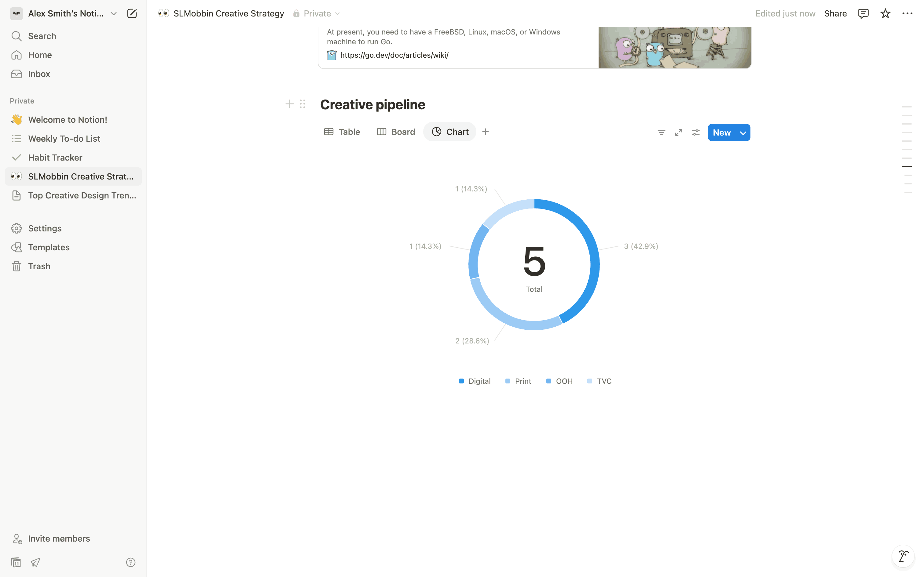
Task: Click the drag handle beside Creative pipeline
Action: [x=302, y=104]
